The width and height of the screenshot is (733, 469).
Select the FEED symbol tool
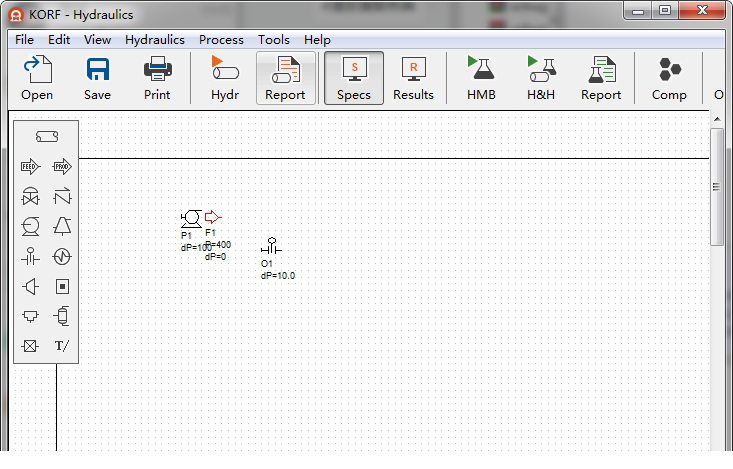[31, 166]
